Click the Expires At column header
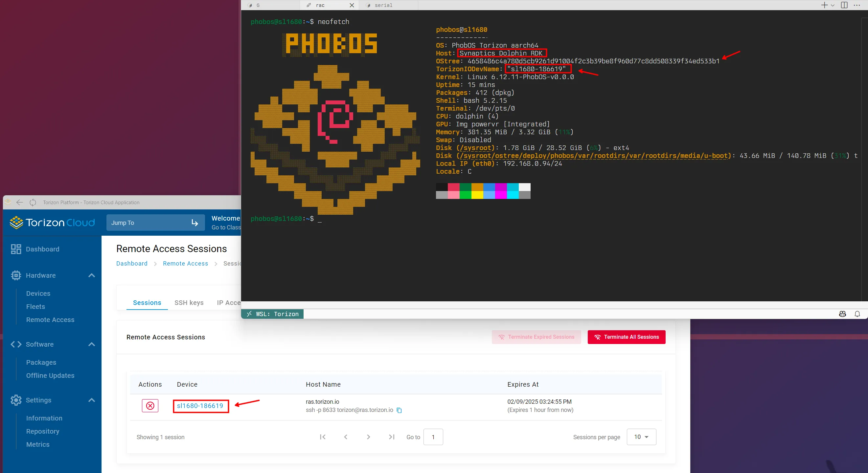 click(x=523, y=384)
